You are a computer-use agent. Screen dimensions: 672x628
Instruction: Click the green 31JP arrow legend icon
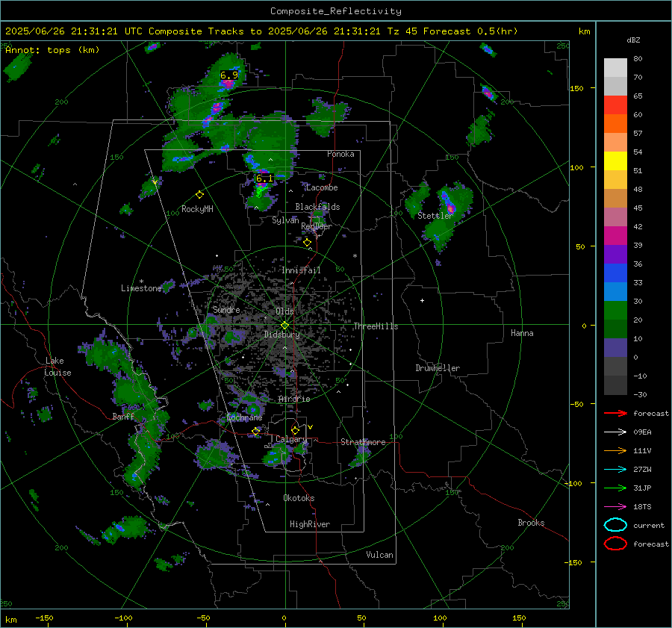click(615, 488)
